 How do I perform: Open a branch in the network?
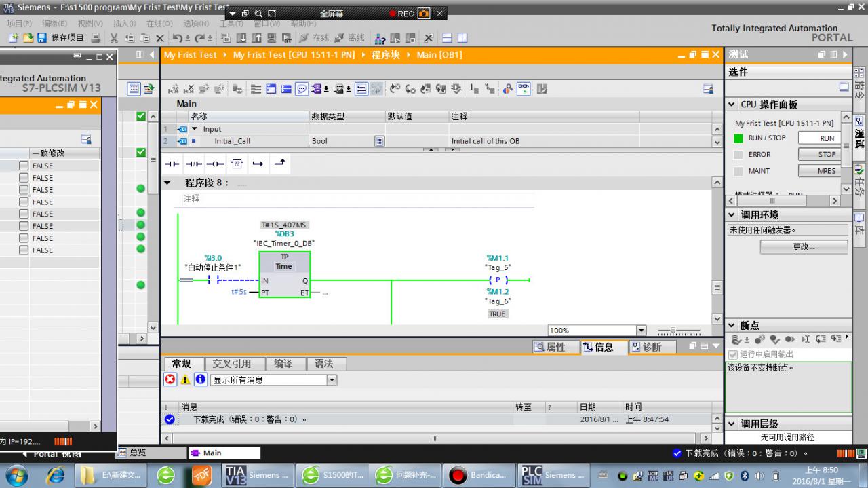tap(258, 164)
